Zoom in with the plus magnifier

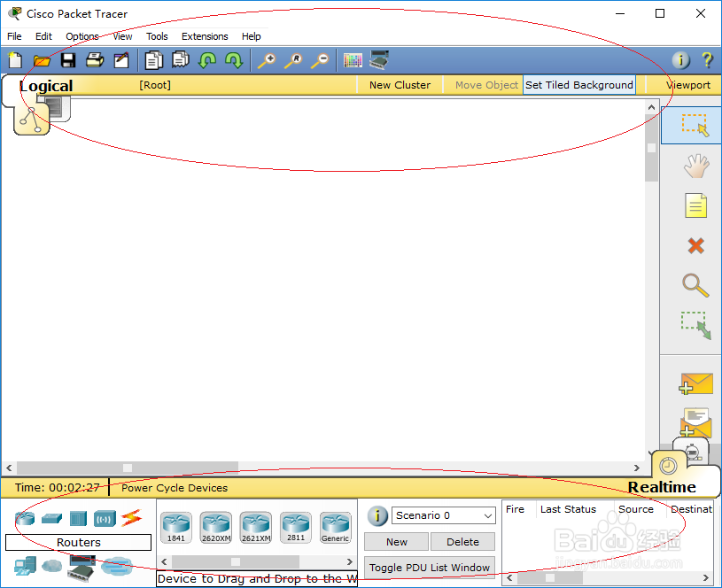pyautogui.click(x=267, y=60)
